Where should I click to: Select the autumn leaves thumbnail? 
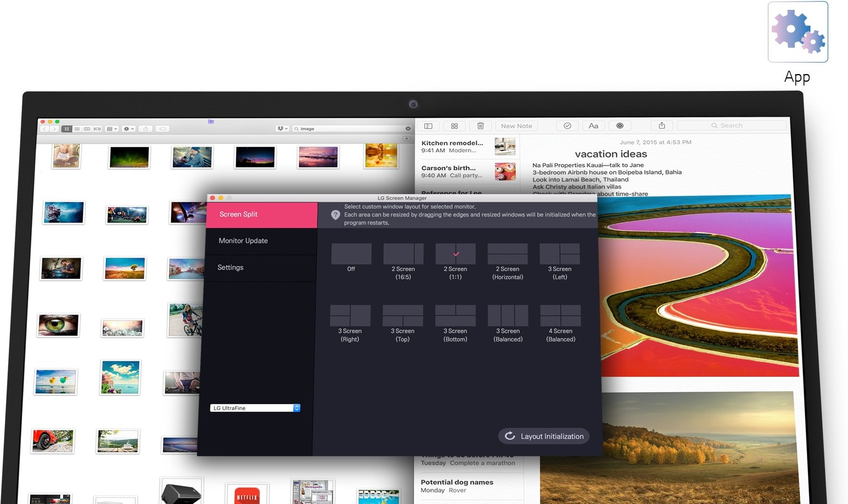381,155
